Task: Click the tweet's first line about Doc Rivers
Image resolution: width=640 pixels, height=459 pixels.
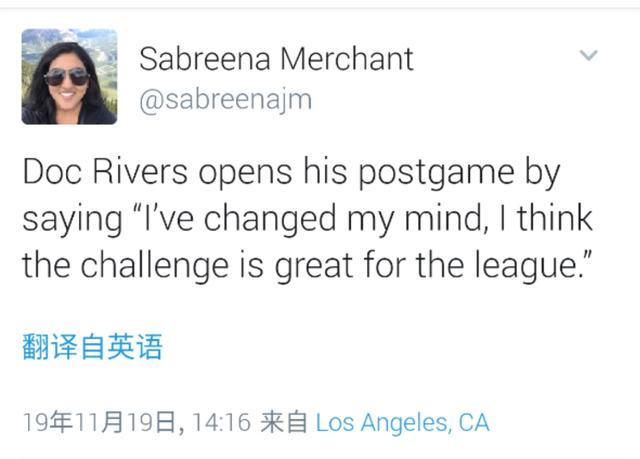Action: [x=291, y=173]
